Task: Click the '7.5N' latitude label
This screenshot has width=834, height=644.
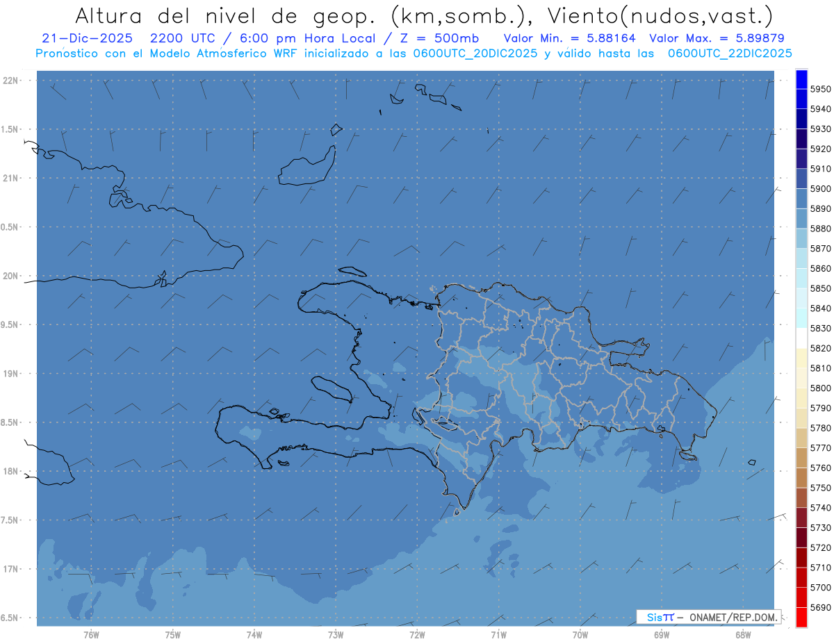Action: (x=10, y=520)
